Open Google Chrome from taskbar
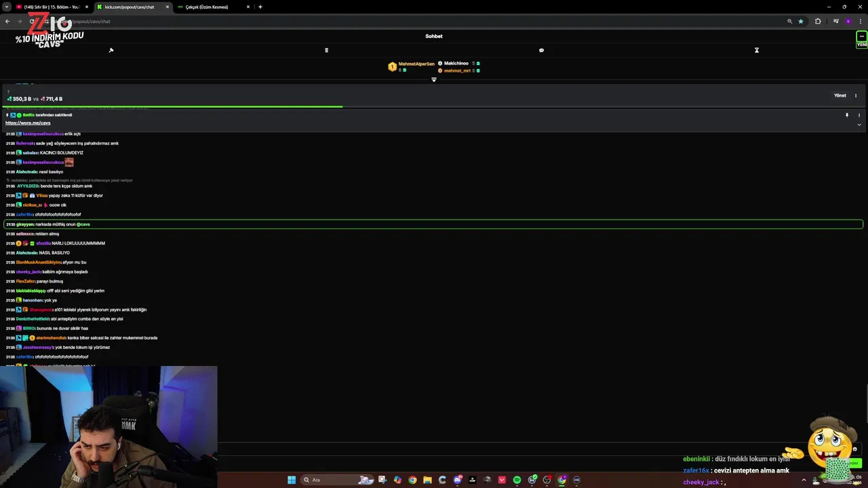 coord(412,480)
